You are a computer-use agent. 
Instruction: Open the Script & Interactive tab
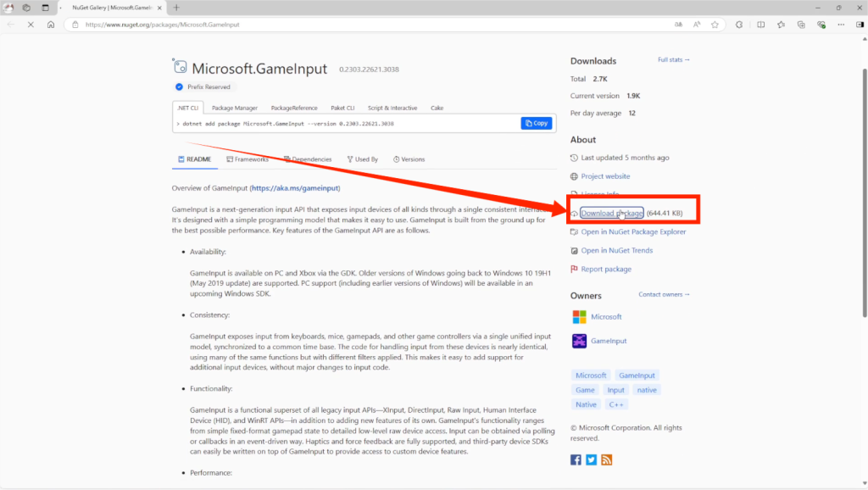(392, 109)
